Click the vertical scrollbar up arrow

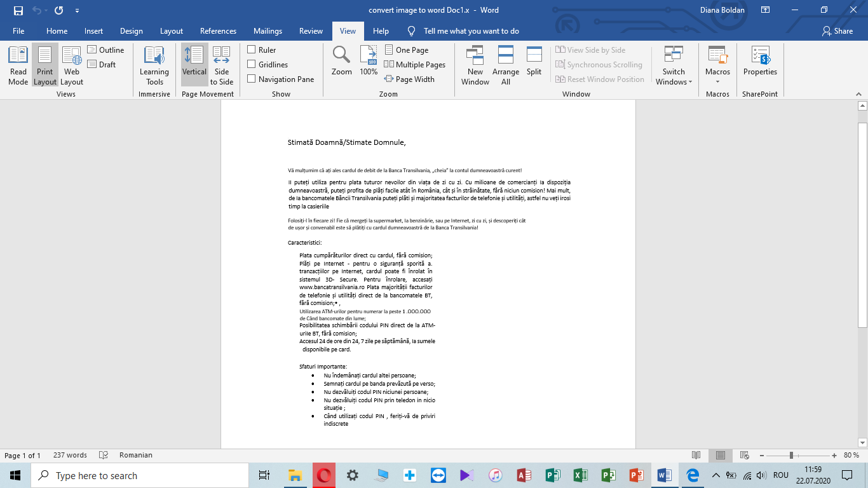pyautogui.click(x=862, y=105)
